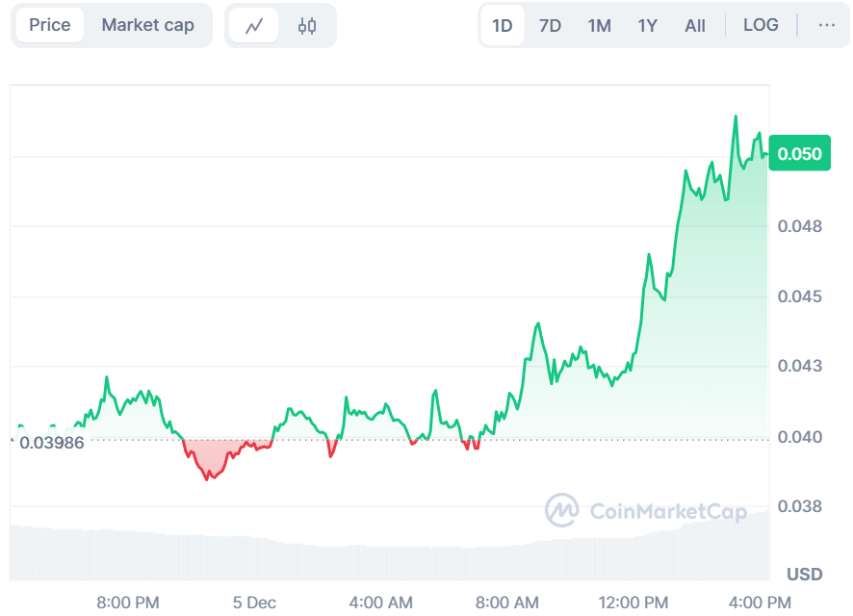Show the All time range
853x616 pixels.
tap(695, 25)
